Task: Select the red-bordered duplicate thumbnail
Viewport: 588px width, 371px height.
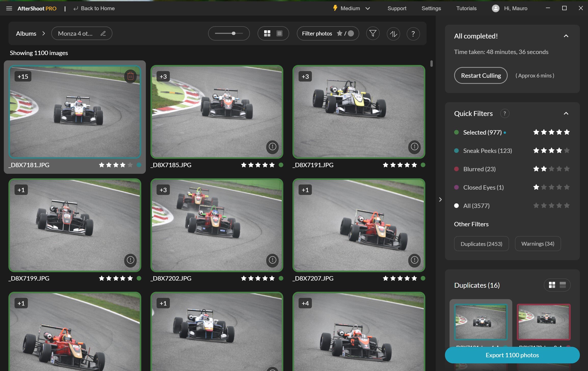Action: pyautogui.click(x=543, y=322)
